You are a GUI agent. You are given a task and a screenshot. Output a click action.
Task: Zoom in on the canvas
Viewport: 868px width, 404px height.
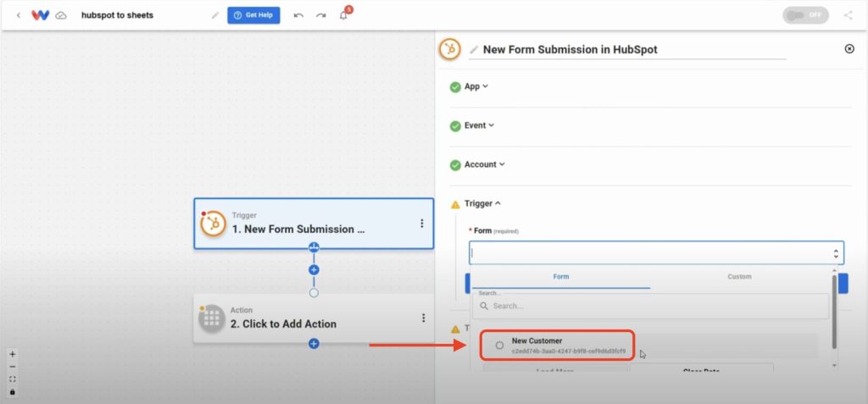[x=12, y=354]
